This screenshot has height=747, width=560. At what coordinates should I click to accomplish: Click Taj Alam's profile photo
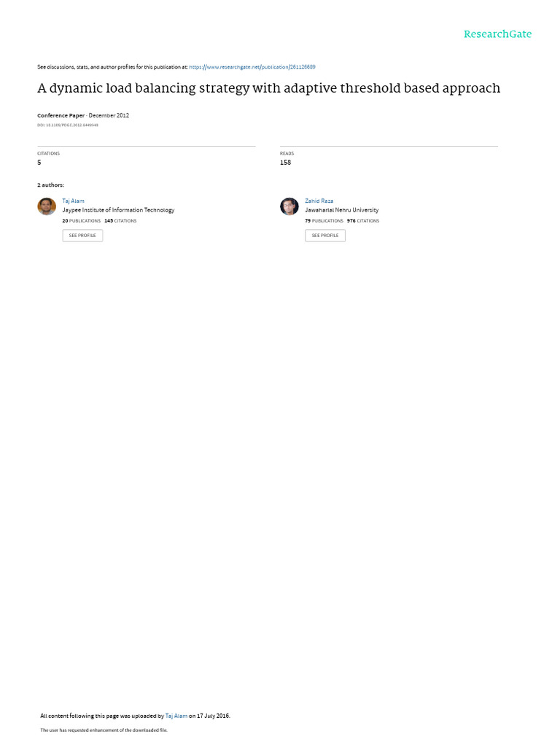coord(47,206)
